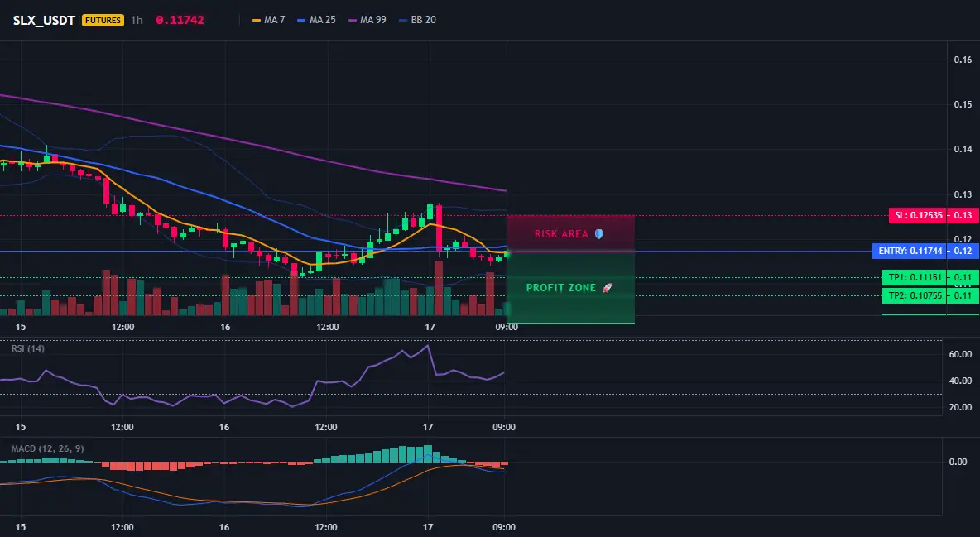Click the RSI (14) indicator label
The height and width of the screenshot is (537, 980).
28,348
